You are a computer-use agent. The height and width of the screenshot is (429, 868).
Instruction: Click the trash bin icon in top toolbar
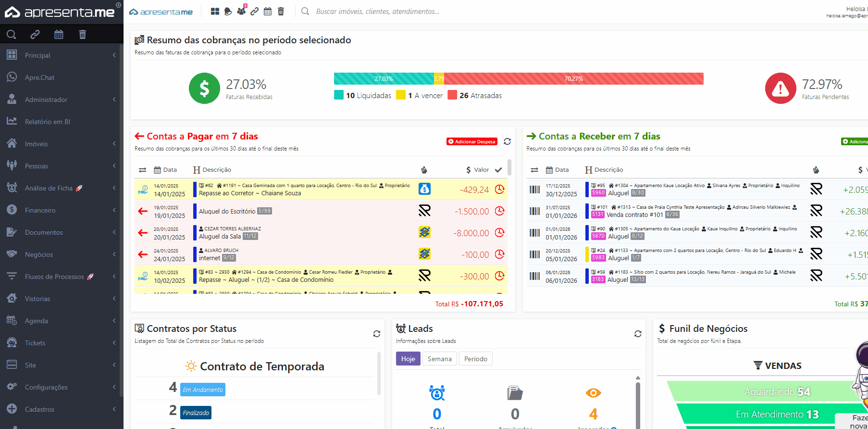coord(281,11)
